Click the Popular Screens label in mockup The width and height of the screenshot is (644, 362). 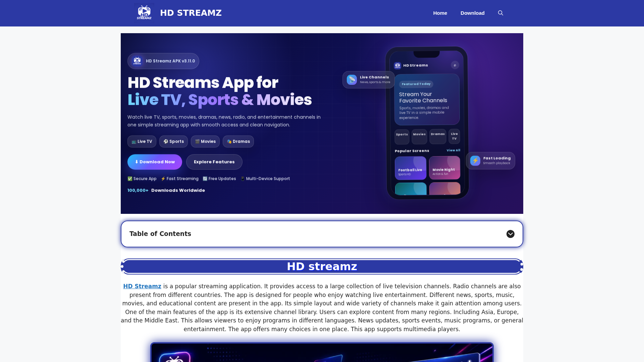412,151
